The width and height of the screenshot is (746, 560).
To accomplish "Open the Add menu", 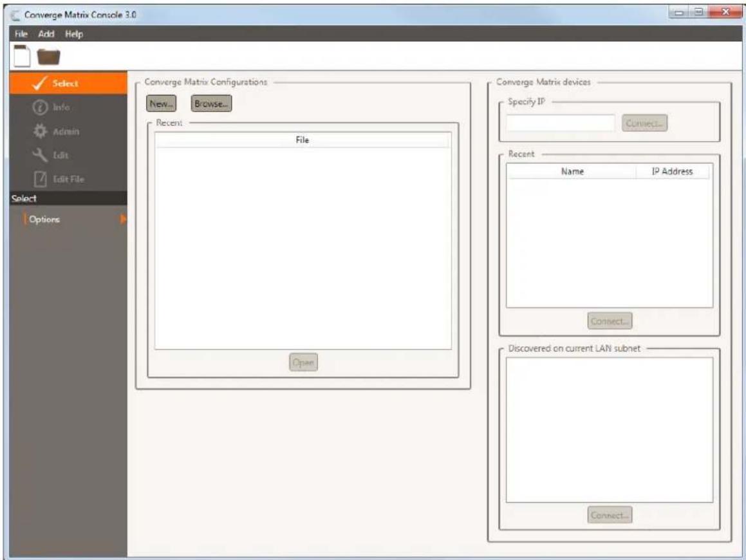I will pos(46,33).
